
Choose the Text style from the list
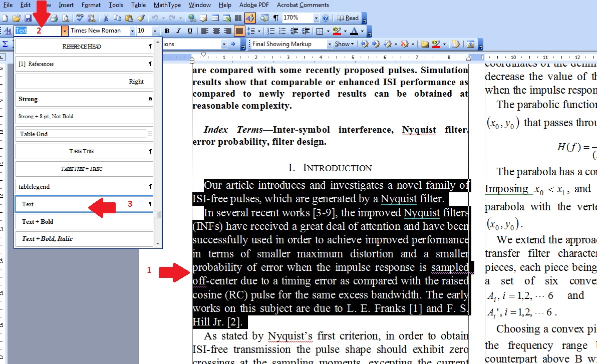click(84, 204)
